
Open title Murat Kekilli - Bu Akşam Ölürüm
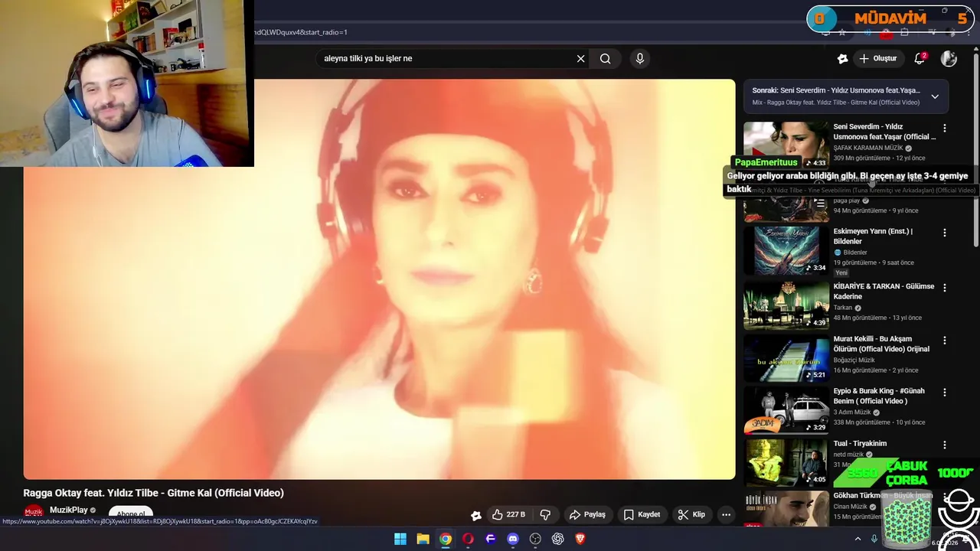(881, 344)
